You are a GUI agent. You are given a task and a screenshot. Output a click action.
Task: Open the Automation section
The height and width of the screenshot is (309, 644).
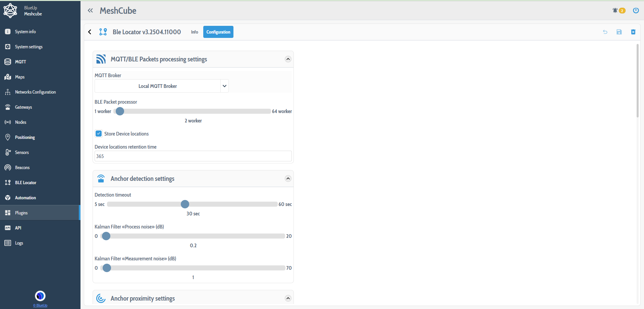point(7,198)
